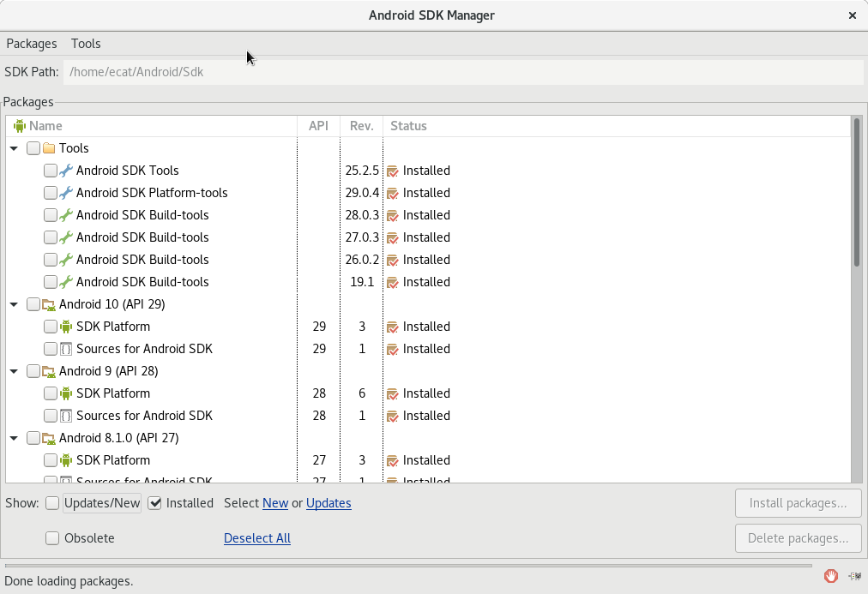Click the installed status icon for Android SDK Tools 25.2.5
Viewport: 868px width, 594px height.
(x=393, y=171)
